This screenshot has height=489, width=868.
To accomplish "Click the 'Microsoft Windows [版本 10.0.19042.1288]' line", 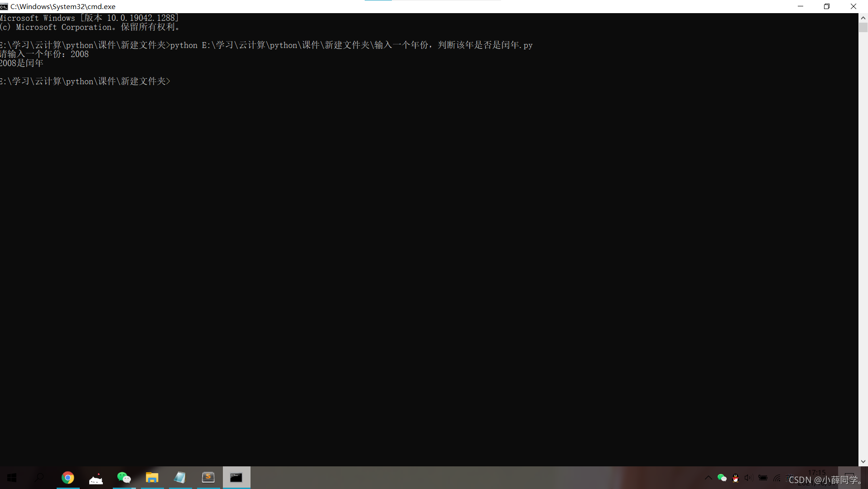I will click(90, 18).
